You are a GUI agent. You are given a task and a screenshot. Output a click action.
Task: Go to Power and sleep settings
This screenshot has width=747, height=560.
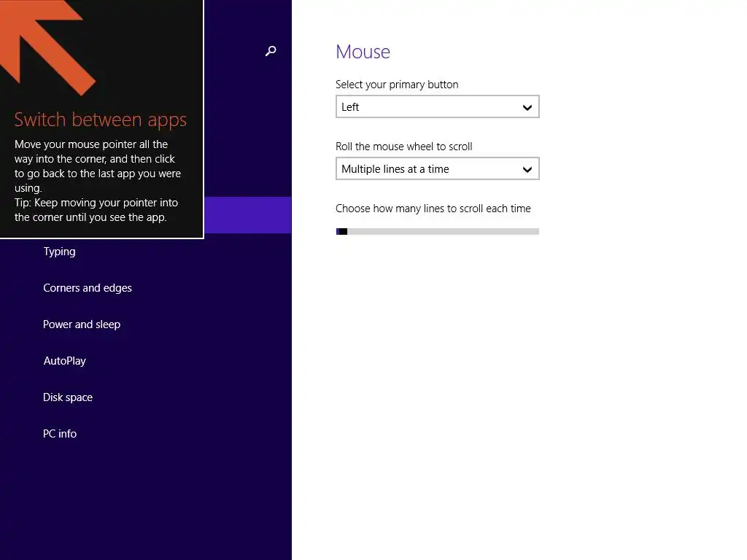click(82, 324)
